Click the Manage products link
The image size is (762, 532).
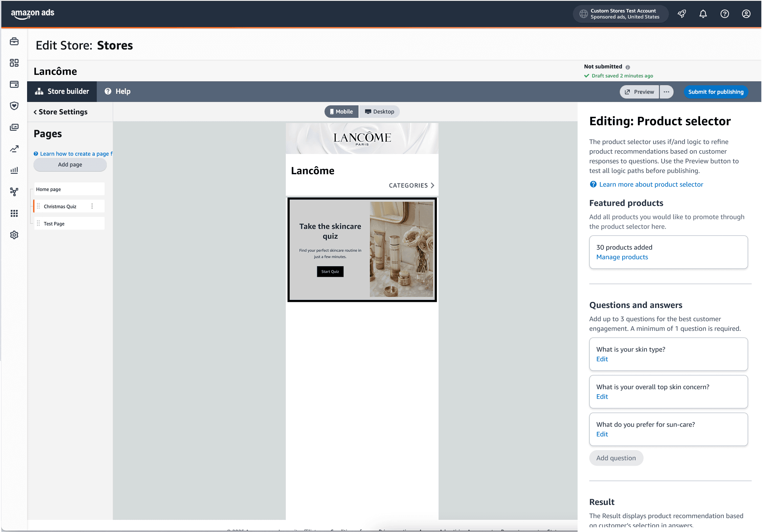(x=622, y=257)
